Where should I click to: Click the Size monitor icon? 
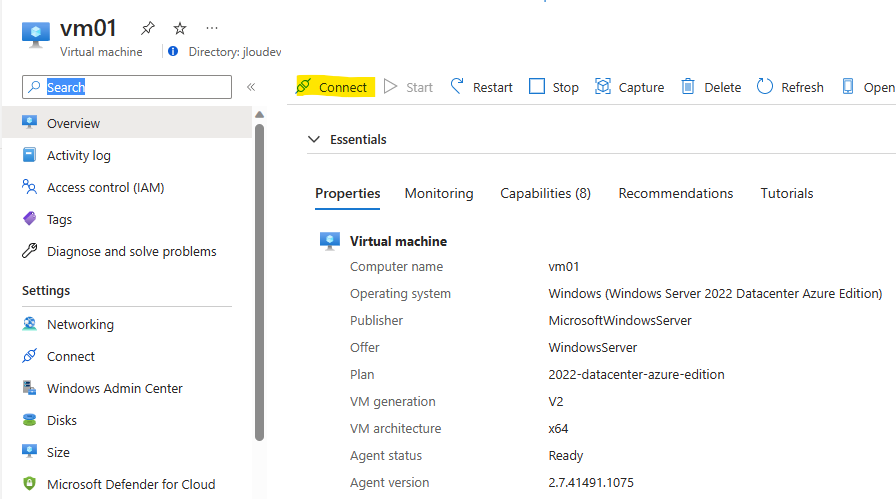[30, 452]
